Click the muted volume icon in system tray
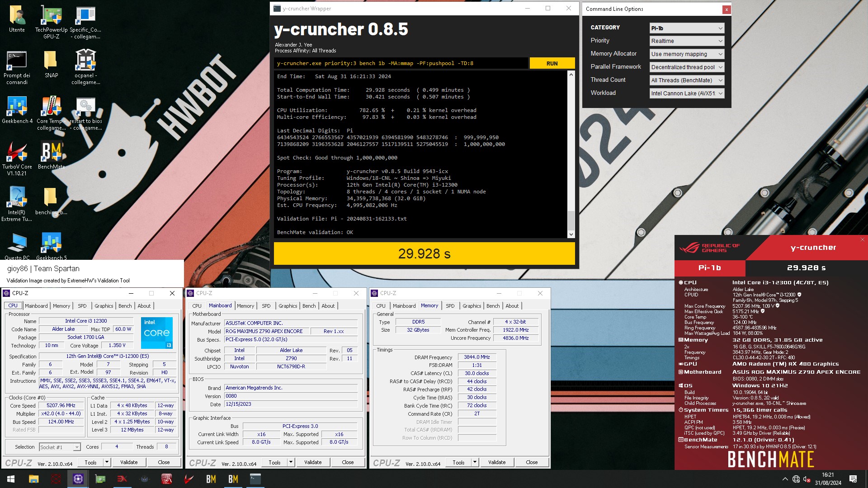Image resolution: width=868 pixels, height=488 pixels. tap(807, 479)
